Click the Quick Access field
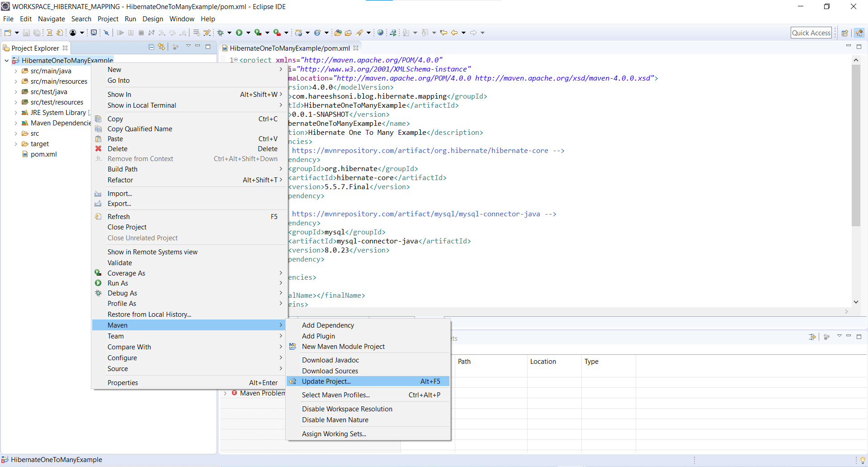Viewport: 868px width, 467px height. tap(811, 32)
